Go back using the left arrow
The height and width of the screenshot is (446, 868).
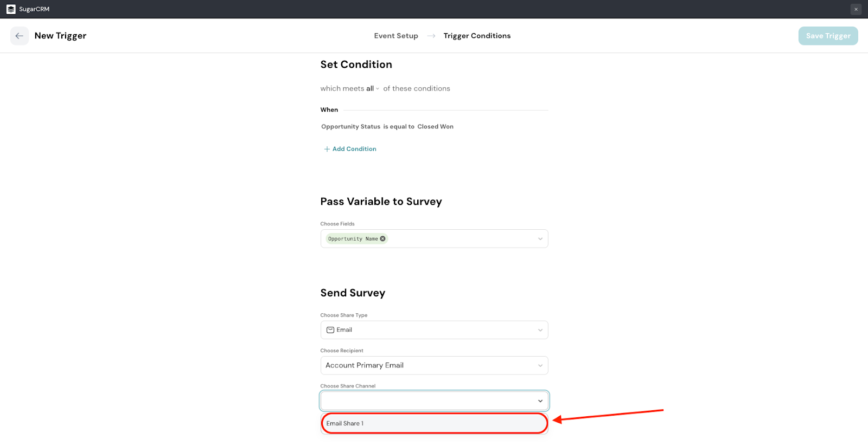[x=20, y=36]
